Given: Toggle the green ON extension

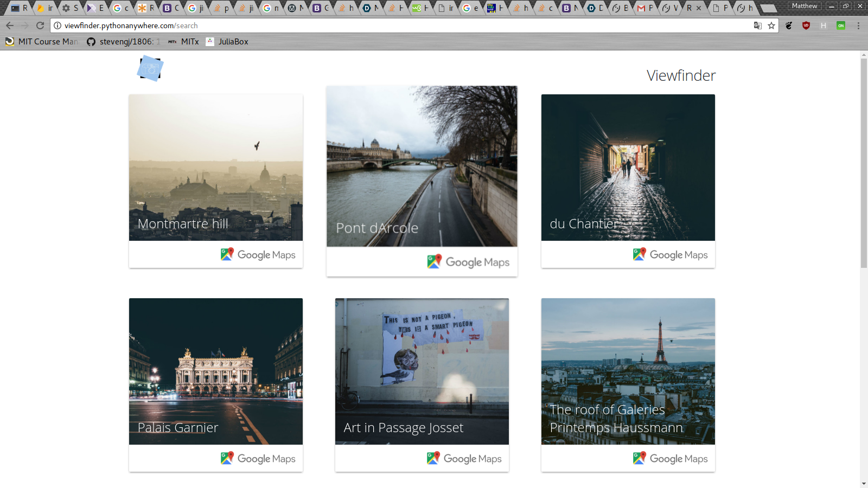Looking at the screenshot, I should click(841, 25).
